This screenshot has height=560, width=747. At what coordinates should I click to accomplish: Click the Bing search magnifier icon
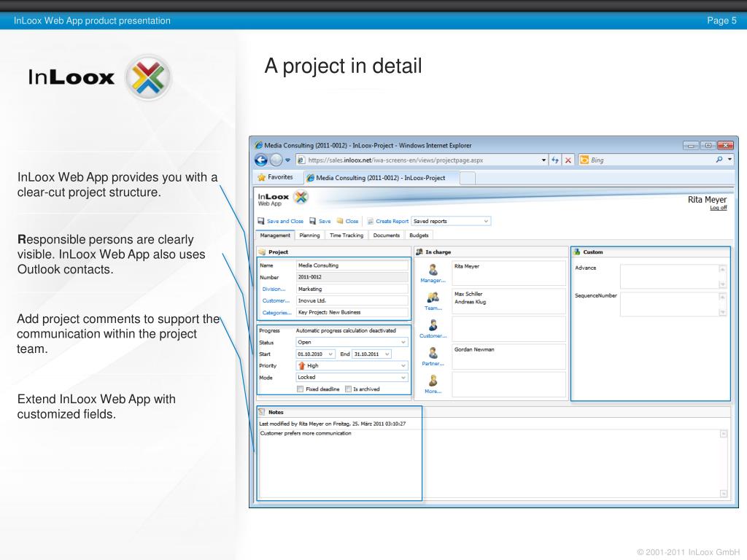click(x=719, y=160)
